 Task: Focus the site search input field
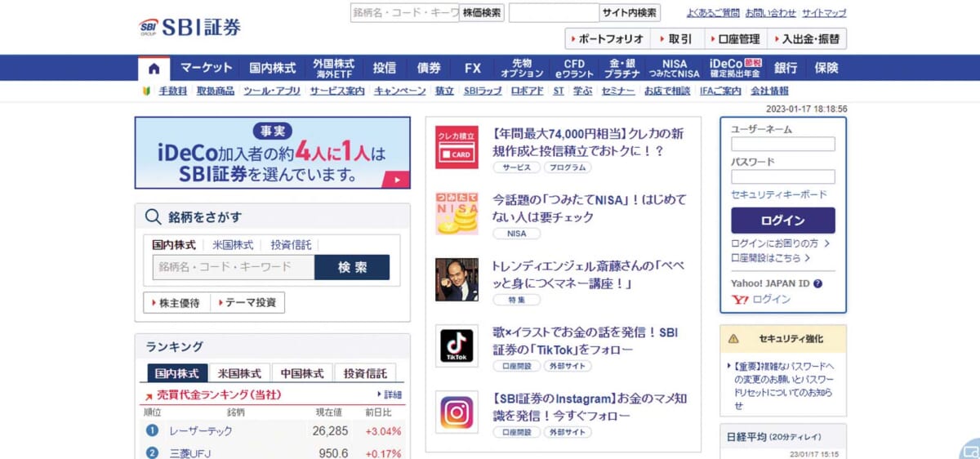click(x=554, y=12)
